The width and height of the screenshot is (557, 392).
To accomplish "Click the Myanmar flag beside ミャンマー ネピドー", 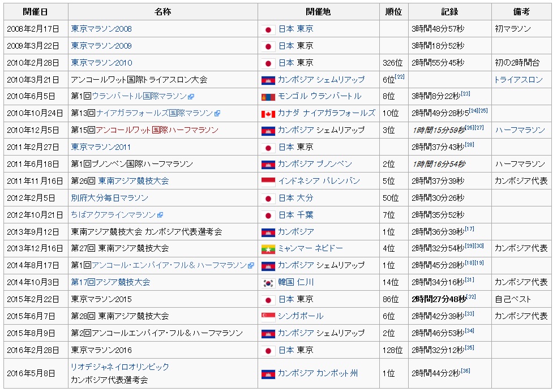I will [268, 249].
